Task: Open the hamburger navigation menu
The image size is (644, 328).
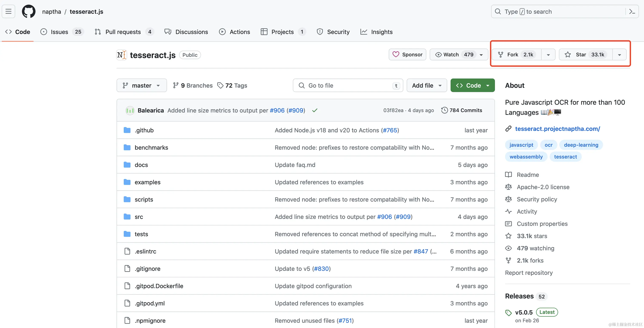Action: tap(9, 11)
